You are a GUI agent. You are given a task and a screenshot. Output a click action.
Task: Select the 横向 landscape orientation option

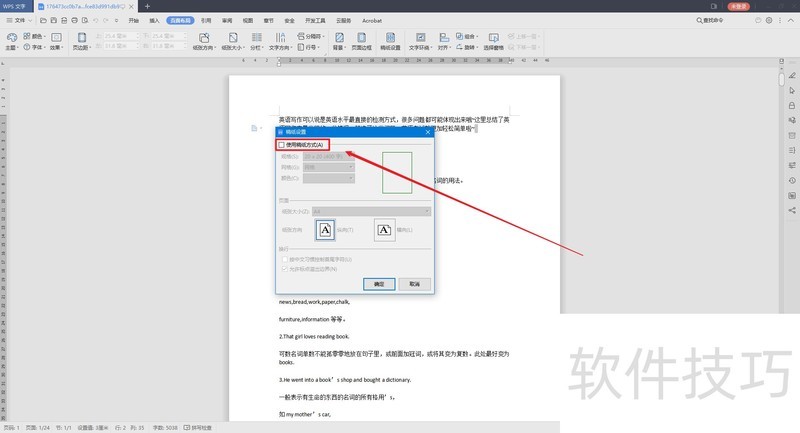(385, 230)
